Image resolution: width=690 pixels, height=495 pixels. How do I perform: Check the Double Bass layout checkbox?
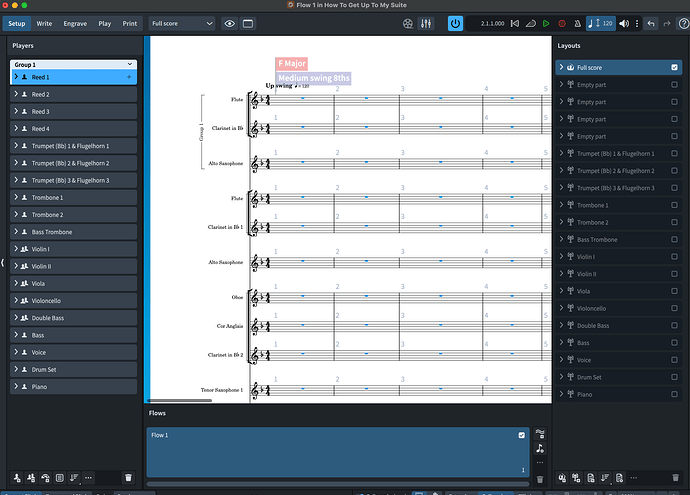click(674, 325)
